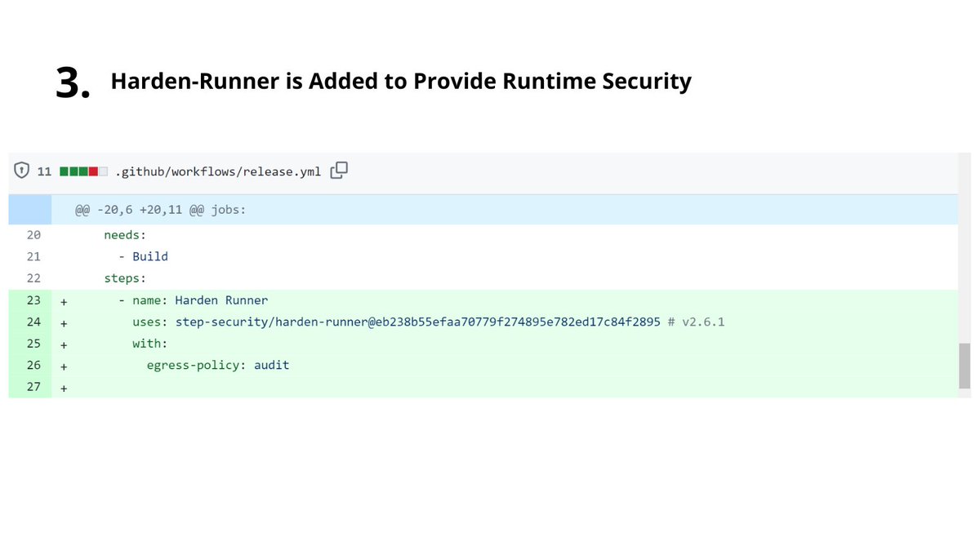
Task: Click the shield icon beside 11
Action: coord(22,171)
